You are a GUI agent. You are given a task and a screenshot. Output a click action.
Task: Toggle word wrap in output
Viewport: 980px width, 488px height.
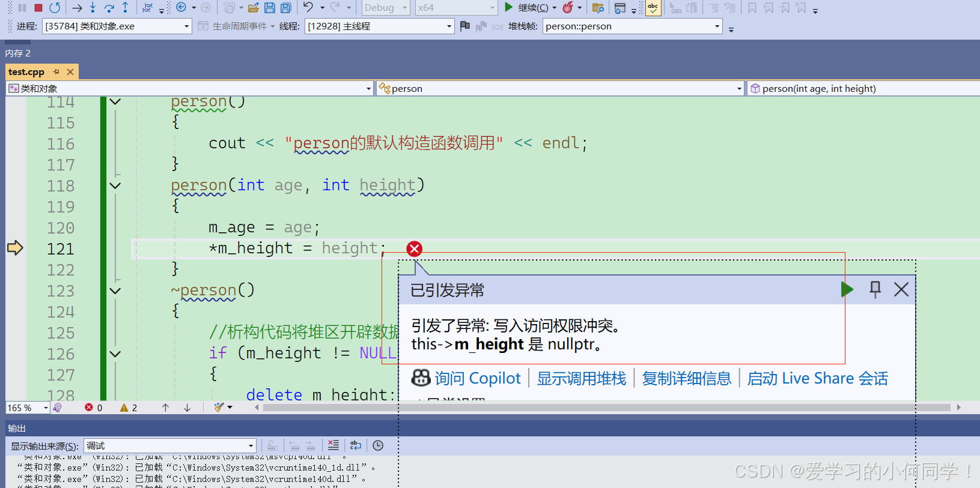(x=356, y=445)
